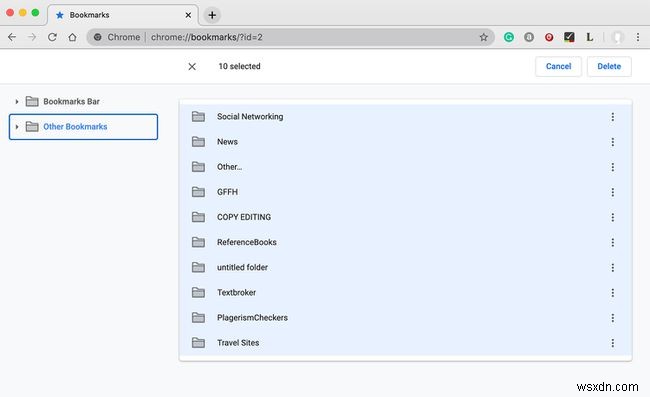Screen dimensions: 650x397
Task: Expand the Bookmarks Bar tree arrow
Action: [17, 102]
